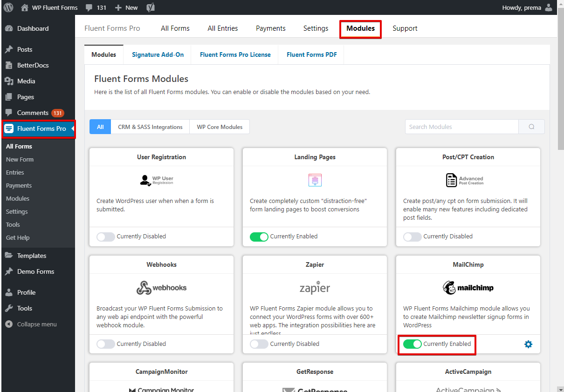
Task: Click the Landing Pages module logo
Action: point(315,180)
